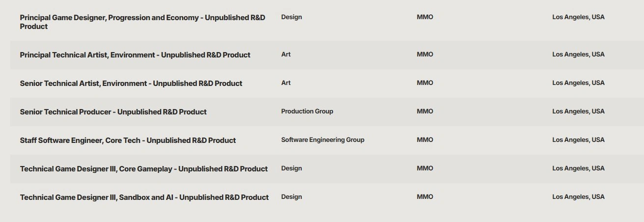Screen dimensions: 644x222
Task: Open Staff Software Engineer, Core Tech listing
Action: pos(128,140)
